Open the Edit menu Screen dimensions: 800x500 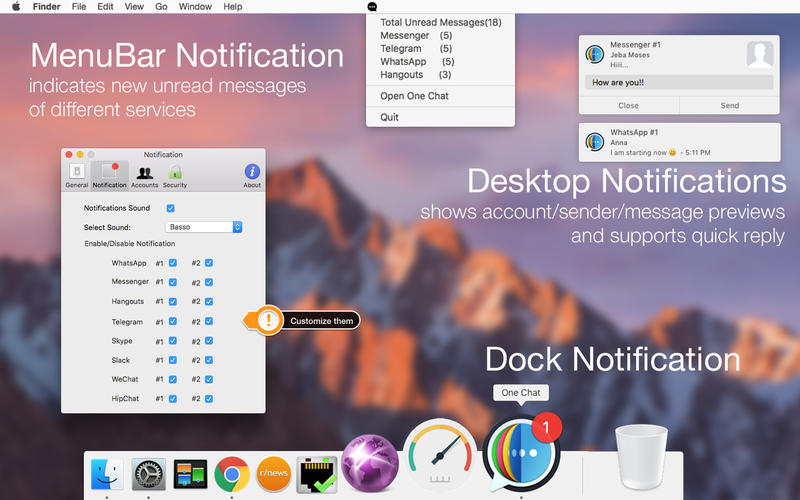105,7
